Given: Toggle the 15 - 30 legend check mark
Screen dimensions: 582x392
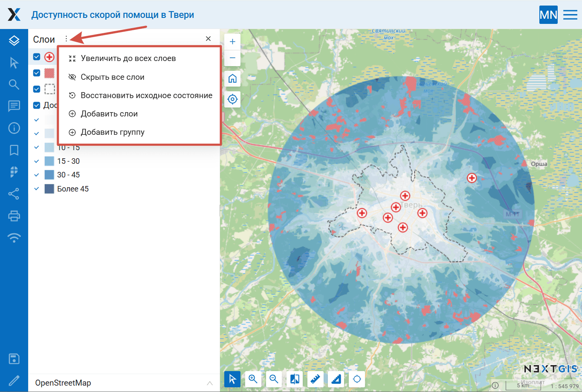Looking at the screenshot, I should [x=37, y=161].
